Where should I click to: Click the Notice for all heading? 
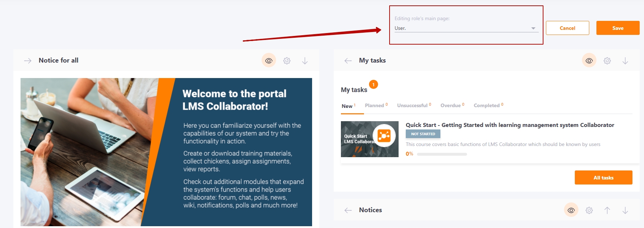pyautogui.click(x=58, y=60)
